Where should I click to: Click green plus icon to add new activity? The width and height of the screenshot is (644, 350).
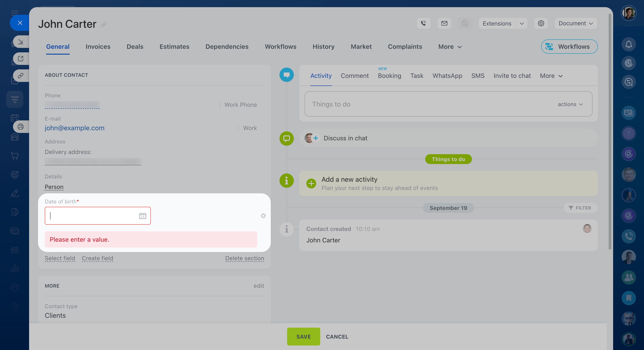(311, 184)
